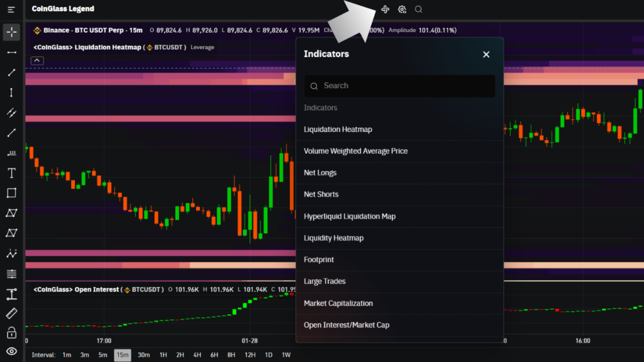Collapse the Liquidation Heatmap legend chevron
This screenshot has height=362, width=644.
[x=37, y=60]
